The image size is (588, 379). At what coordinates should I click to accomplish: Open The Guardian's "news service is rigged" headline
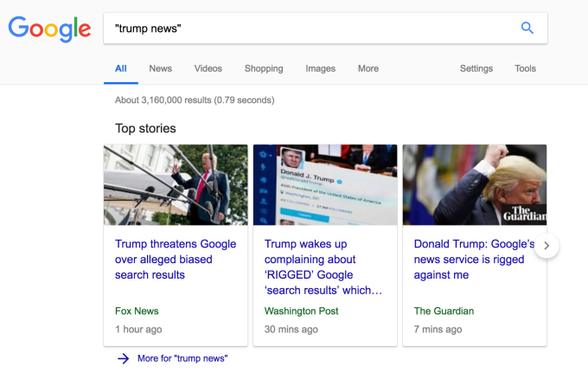coord(473,260)
